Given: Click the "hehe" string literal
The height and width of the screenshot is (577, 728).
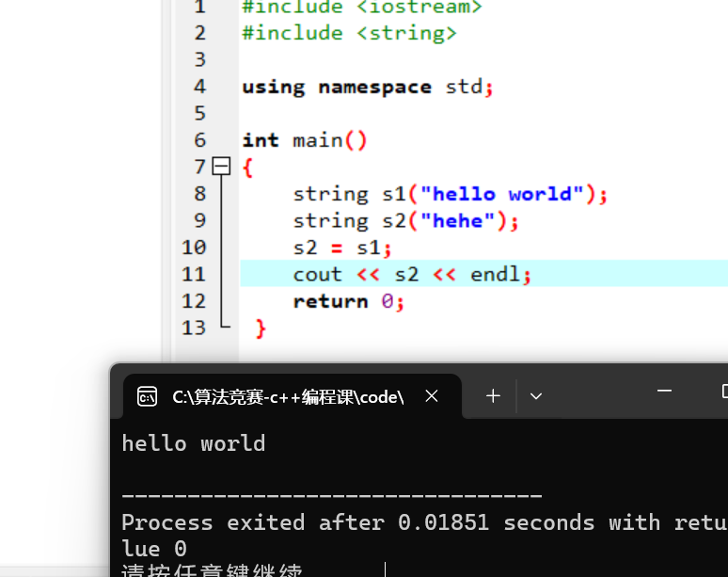Looking at the screenshot, I should click(x=458, y=220).
